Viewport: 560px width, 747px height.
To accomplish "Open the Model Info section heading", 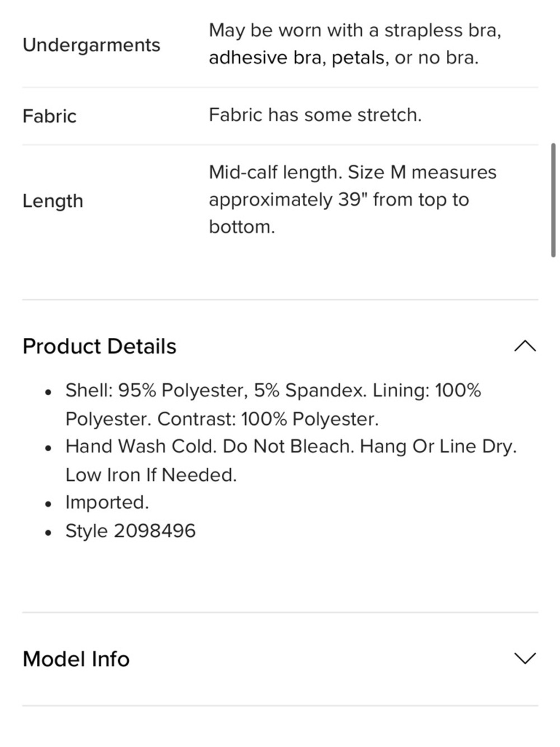I will pyautogui.click(x=76, y=659).
